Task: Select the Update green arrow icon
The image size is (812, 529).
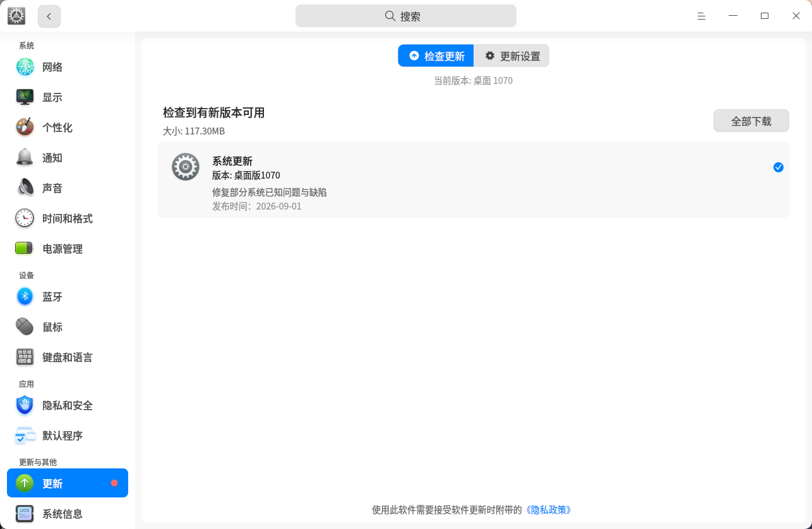Action: (25, 484)
